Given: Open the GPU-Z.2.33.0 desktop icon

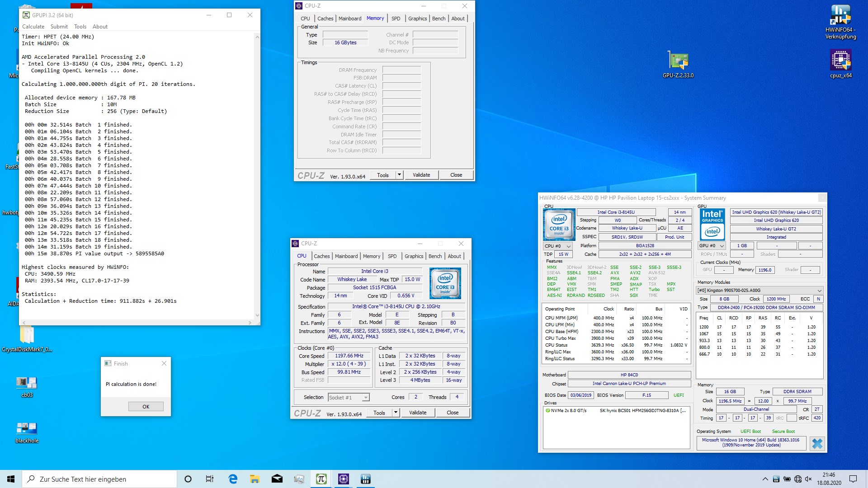Looking at the screenshot, I should (x=678, y=64).
